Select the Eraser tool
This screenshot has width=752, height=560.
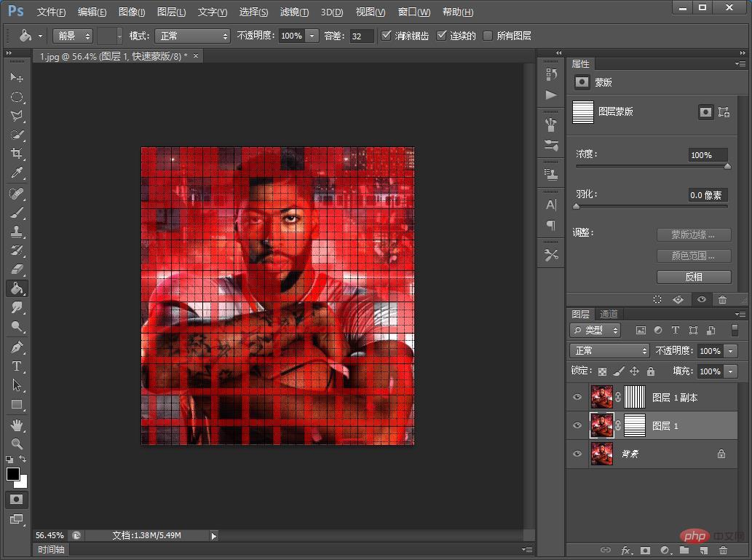(x=16, y=269)
